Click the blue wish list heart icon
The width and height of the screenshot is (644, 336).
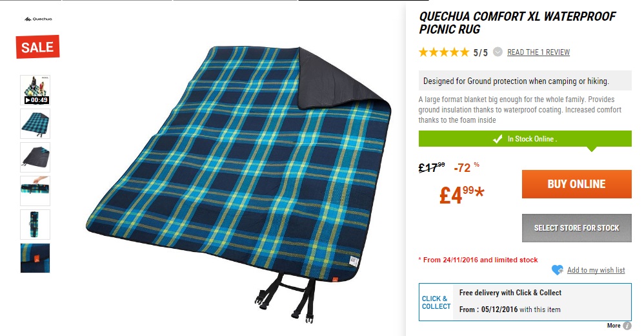tap(558, 270)
